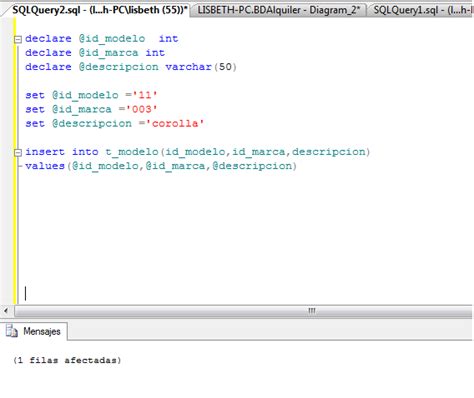The height and width of the screenshot is (398, 474).
Task: Open the SQLQuery1.sql tab
Action: tap(422, 10)
